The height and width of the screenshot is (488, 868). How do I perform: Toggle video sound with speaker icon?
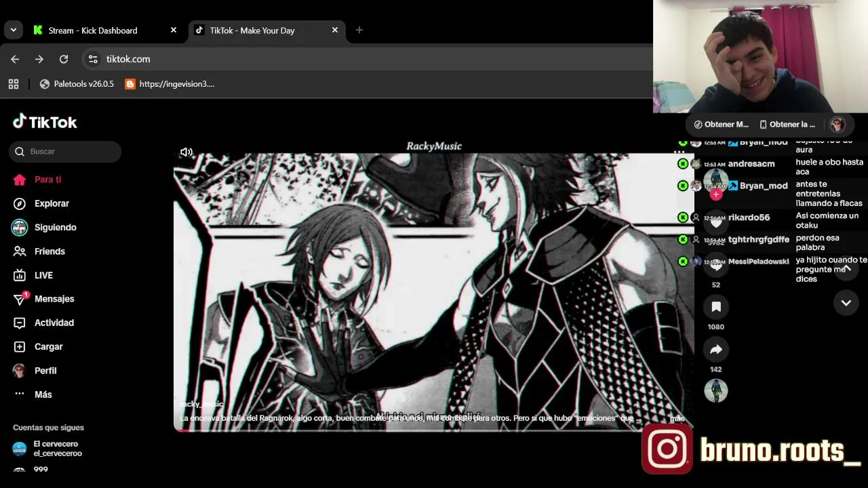[186, 152]
